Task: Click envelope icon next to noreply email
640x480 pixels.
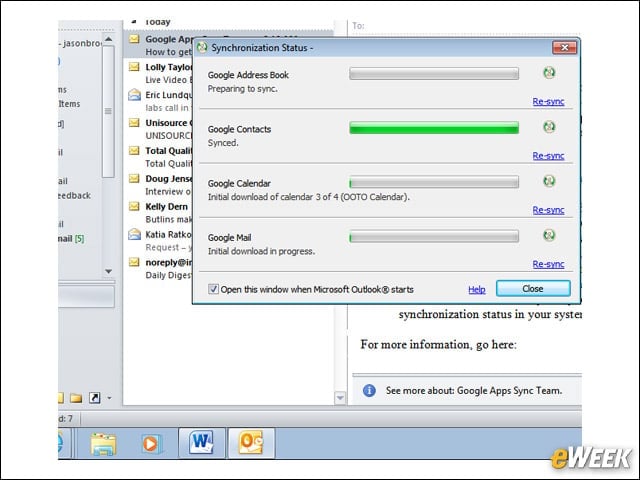Action: 134,262
